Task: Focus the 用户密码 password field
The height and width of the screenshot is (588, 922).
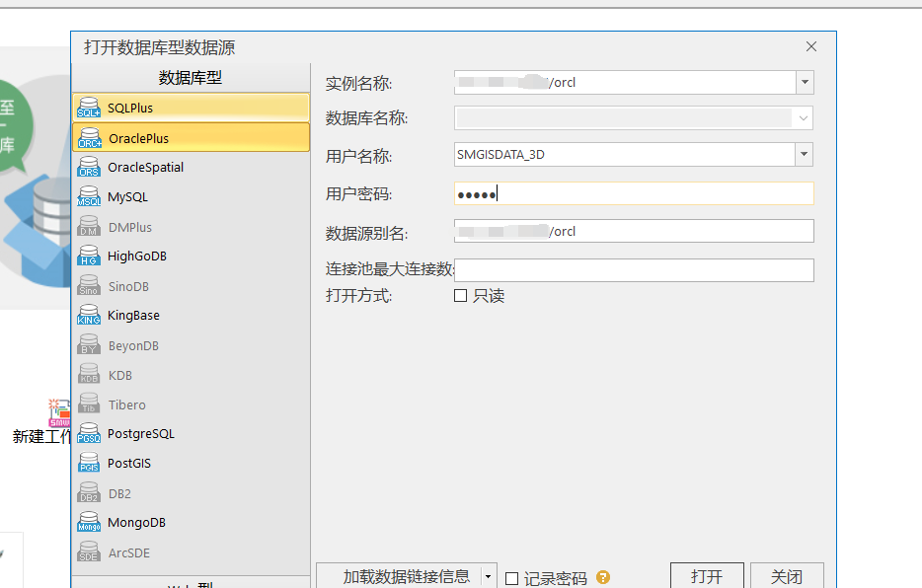Action: click(634, 193)
